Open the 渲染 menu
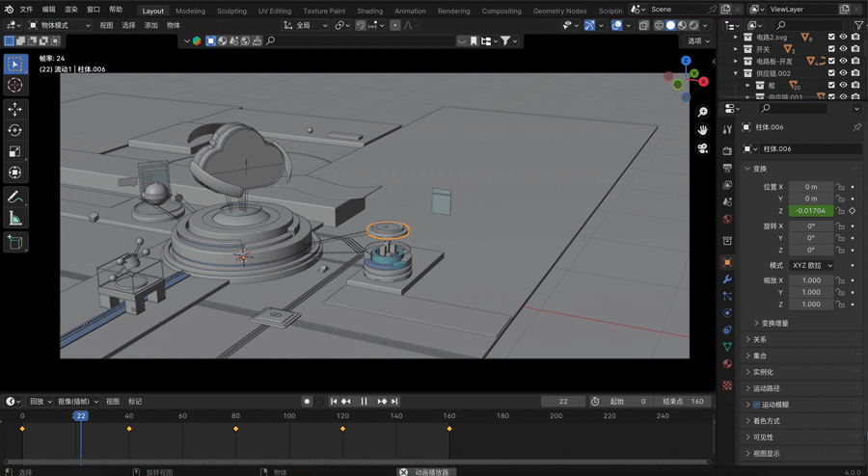The height and width of the screenshot is (476, 868). (70, 10)
